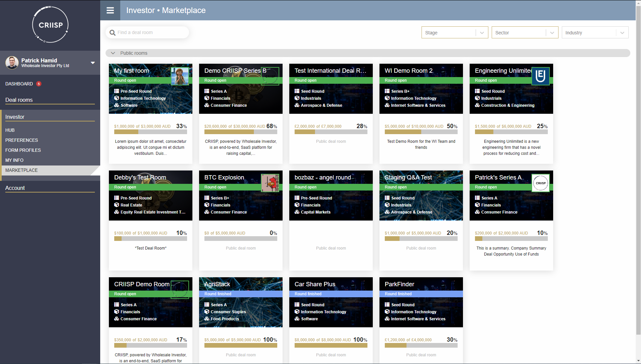
Task: Click Financials sector icon in BTC Explosion
Action: 207,205
